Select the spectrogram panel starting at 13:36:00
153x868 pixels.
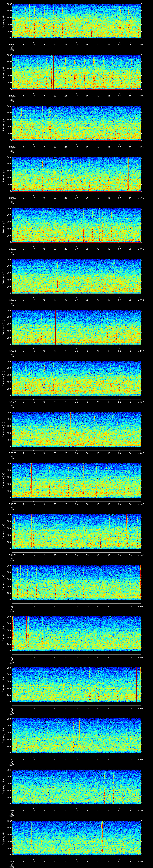point(76,276)
